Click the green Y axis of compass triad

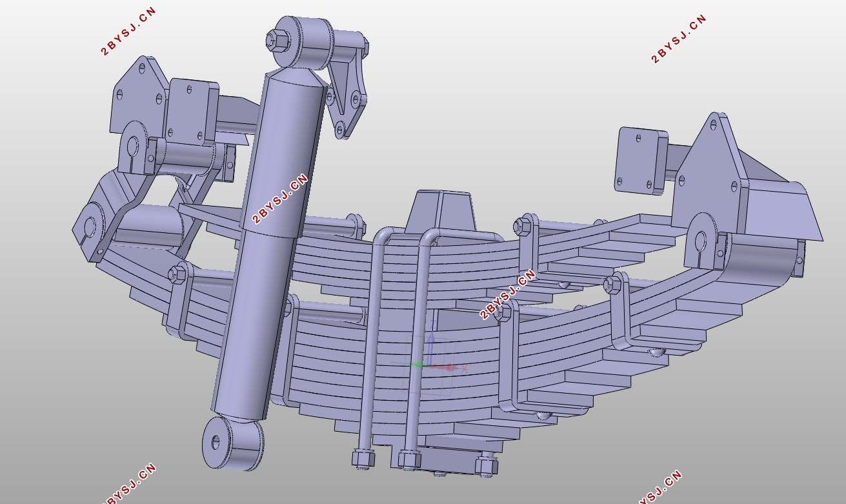tap(418, 365)
